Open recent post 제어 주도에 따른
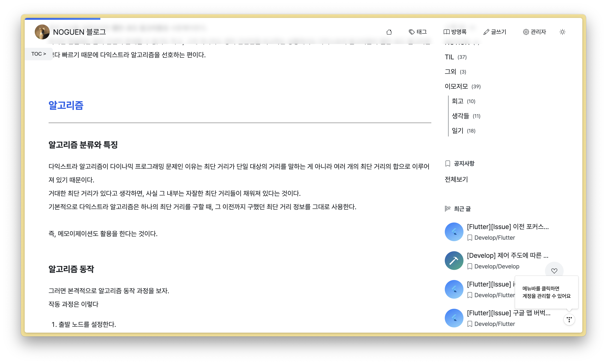The height and width of the screenshot is (364, 607). click(507, 255)
